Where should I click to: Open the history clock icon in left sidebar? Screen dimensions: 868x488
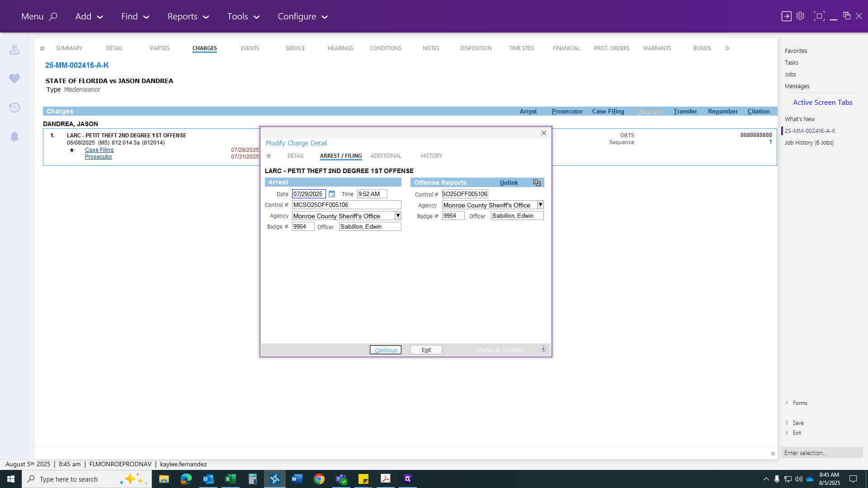tap(14, 108)
